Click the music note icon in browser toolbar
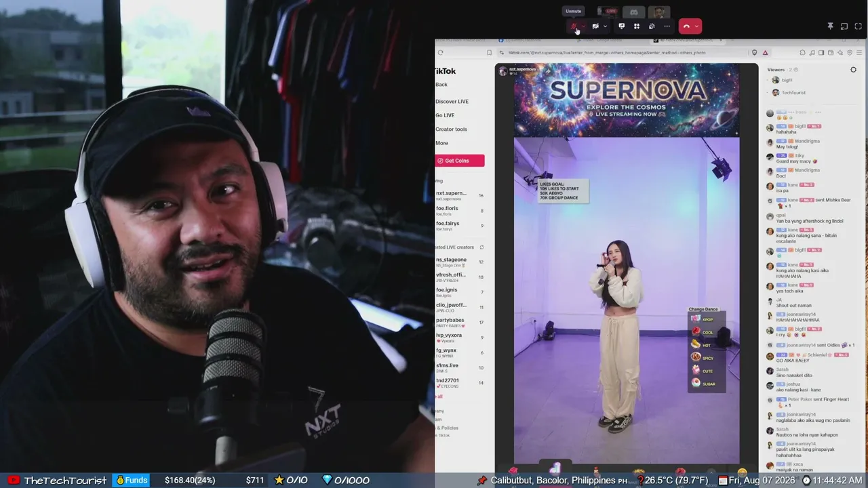Viewport: 868px width, 488px height. coord(812,52)
